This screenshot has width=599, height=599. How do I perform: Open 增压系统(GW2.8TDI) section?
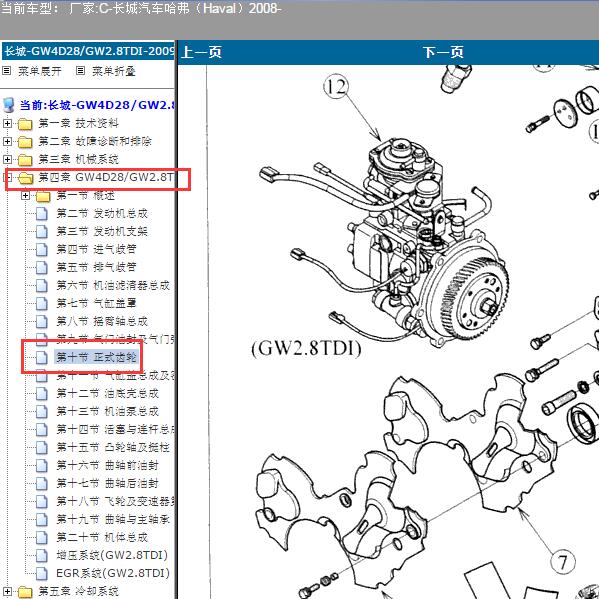click(x=112, y=555)
